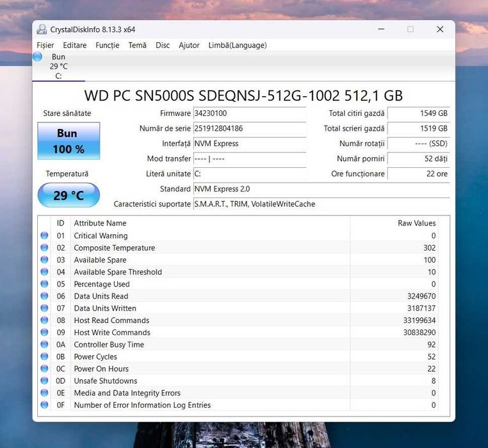Click raw value 30838290 for Host Write Commands

419,333
